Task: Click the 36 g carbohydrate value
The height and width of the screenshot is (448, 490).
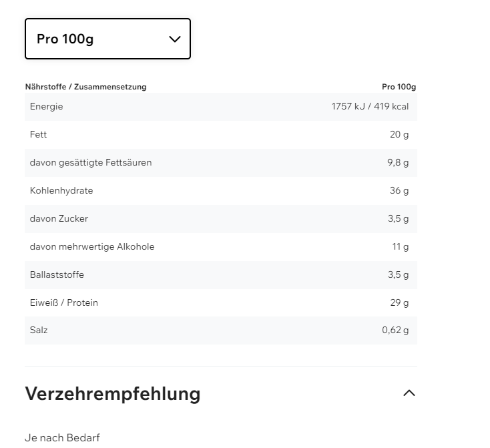Action: point(399,190)
